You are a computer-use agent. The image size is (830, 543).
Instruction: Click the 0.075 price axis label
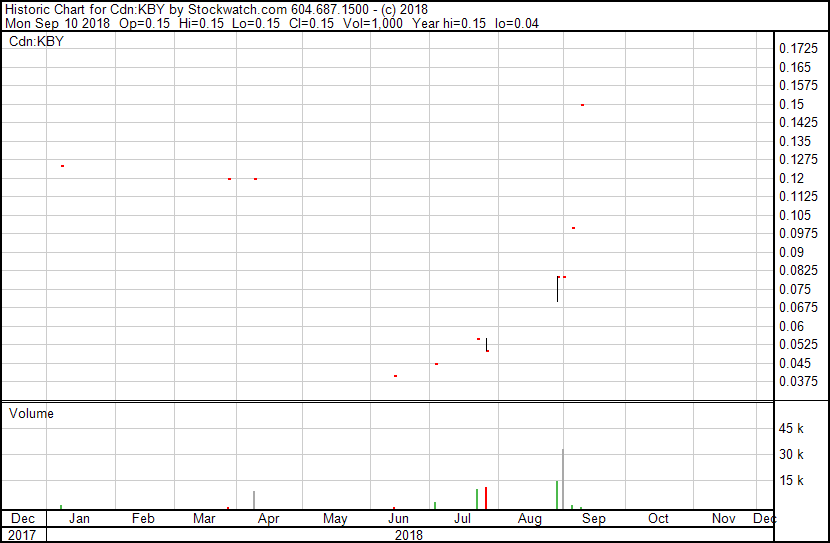(x=795, y=289)
